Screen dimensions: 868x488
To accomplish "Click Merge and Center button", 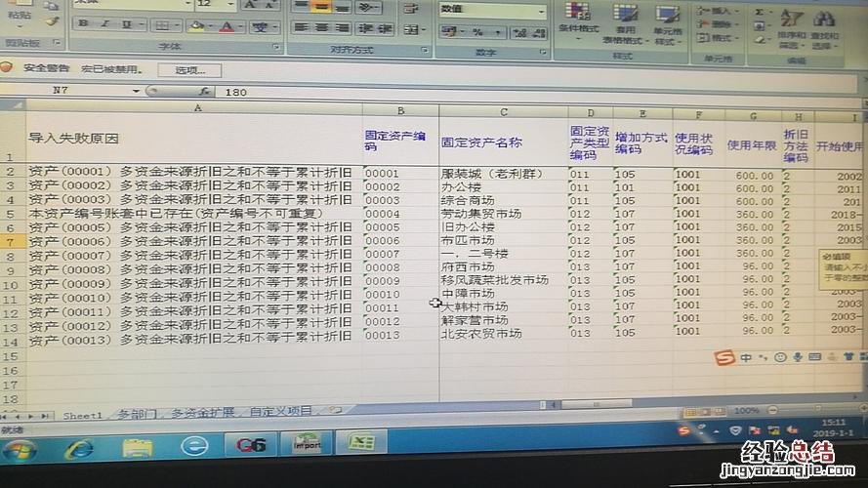I will (x=414, y=29).
